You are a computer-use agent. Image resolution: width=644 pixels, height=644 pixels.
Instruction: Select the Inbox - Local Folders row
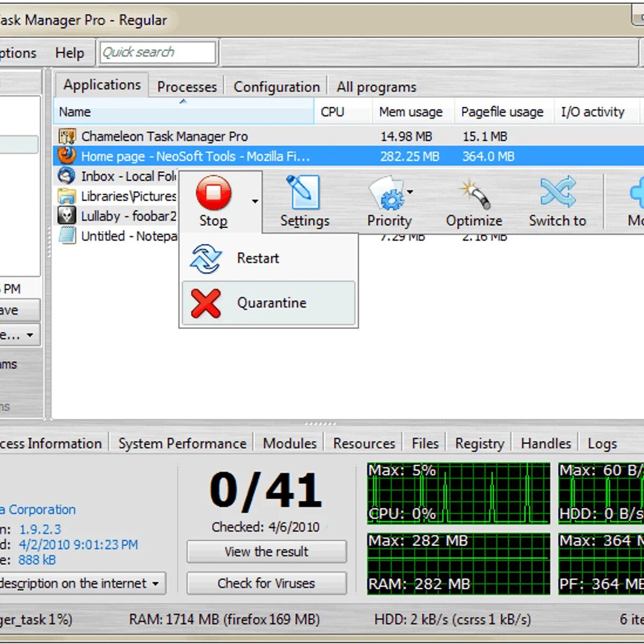(116, 176)
